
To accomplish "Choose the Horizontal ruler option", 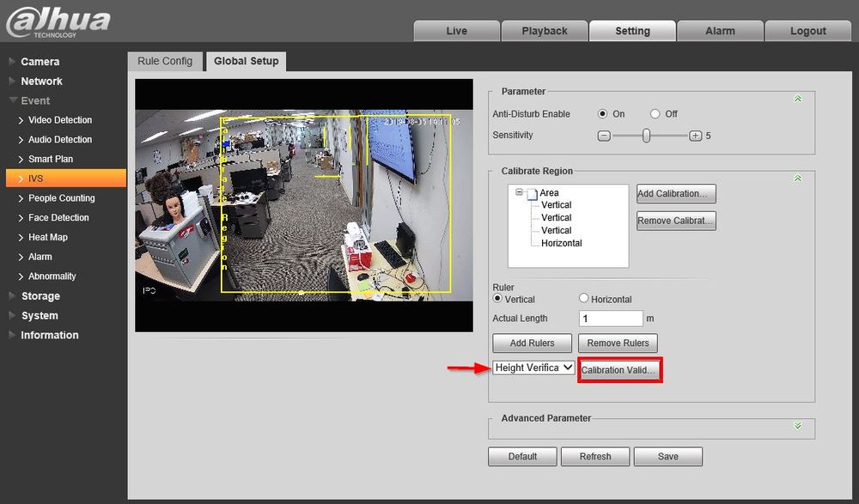I will point(584,299).
